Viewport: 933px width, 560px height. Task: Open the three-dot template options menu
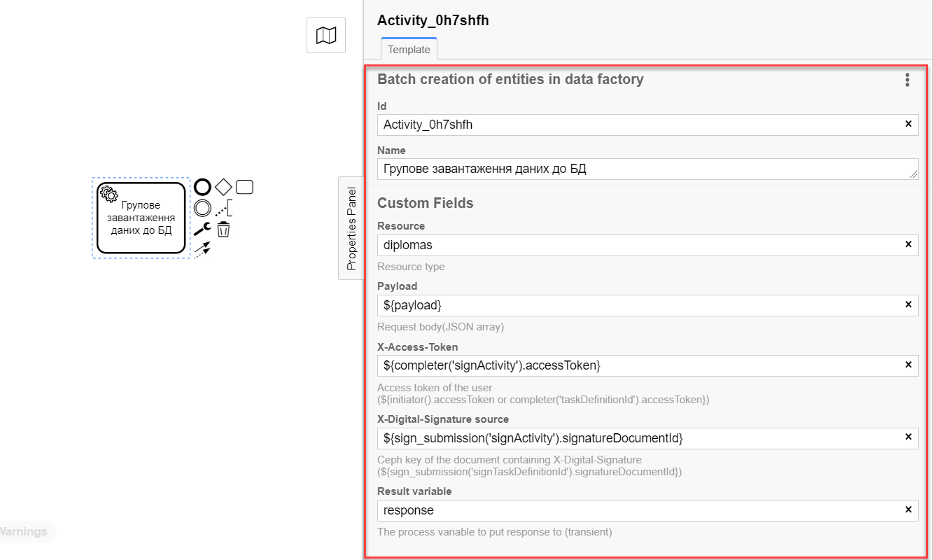907,80
